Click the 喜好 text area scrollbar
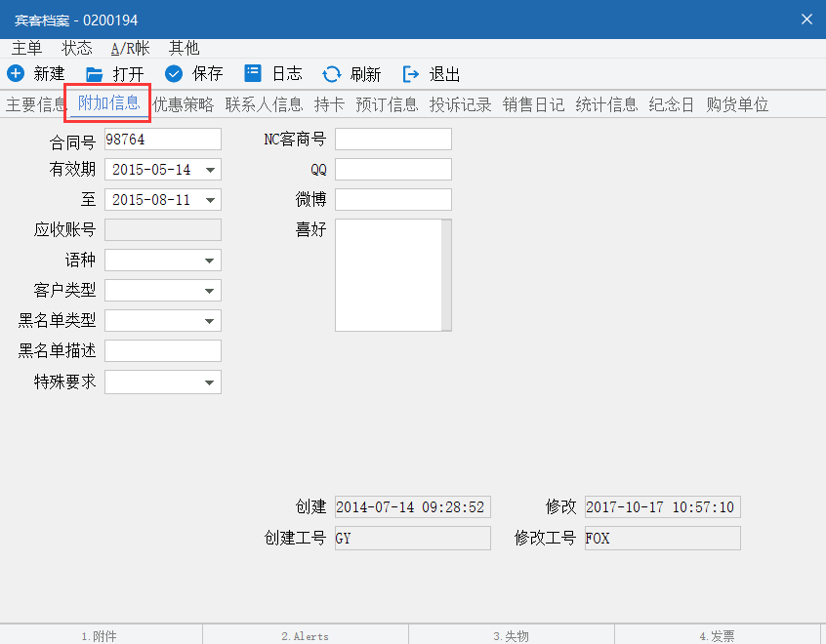Viewport: 826px width, 644px height. pos(446,275)
